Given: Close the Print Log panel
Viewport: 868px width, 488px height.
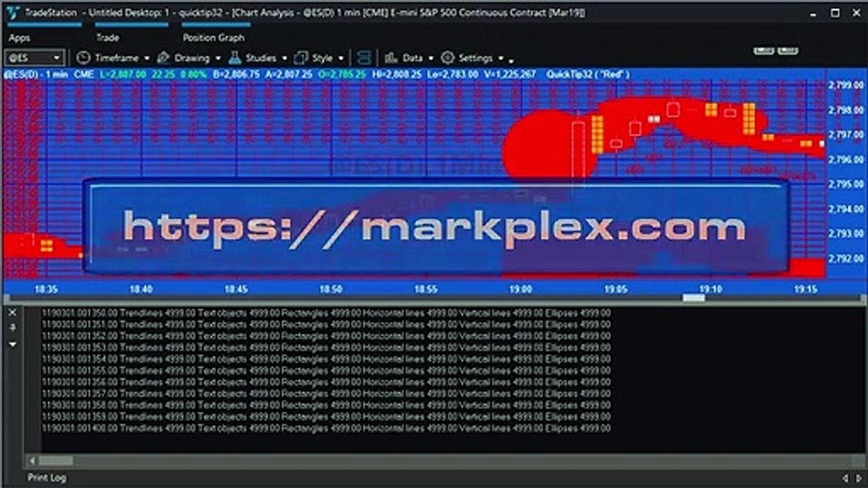Looking at the screenshot, I should [12, 312].
